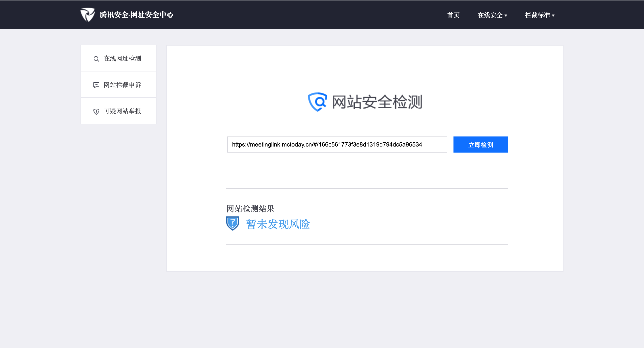Click the 腾讯安全-网址安全中心 title text
644x348 pixels.
point(136,15)
